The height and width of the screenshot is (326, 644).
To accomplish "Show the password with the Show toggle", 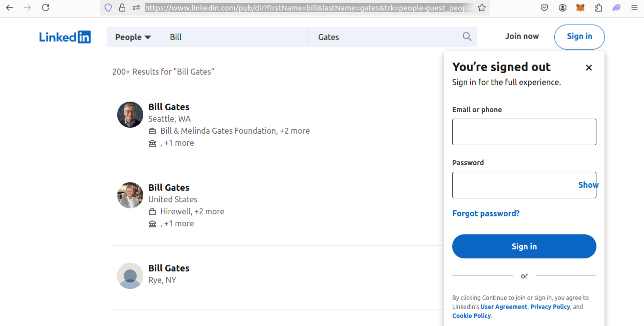I will (x=588, y=185).
